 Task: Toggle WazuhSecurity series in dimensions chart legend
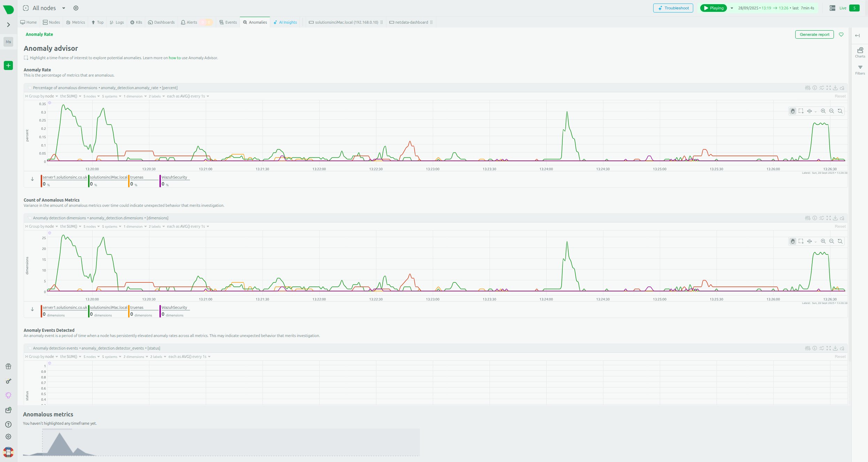174,307
